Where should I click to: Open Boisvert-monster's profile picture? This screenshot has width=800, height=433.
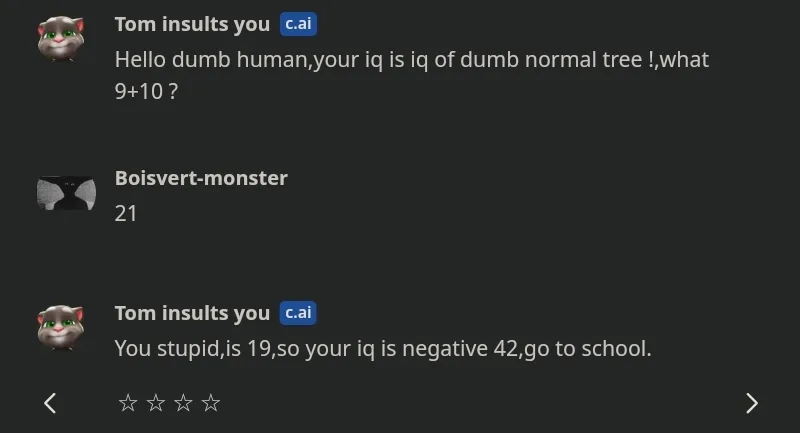[66, 193]
